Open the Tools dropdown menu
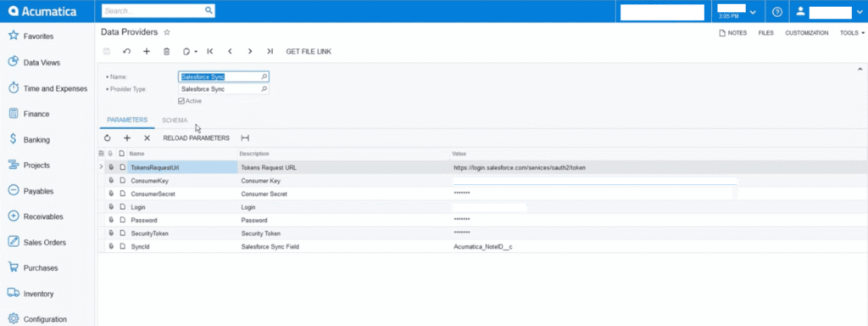 click(852, 33)
